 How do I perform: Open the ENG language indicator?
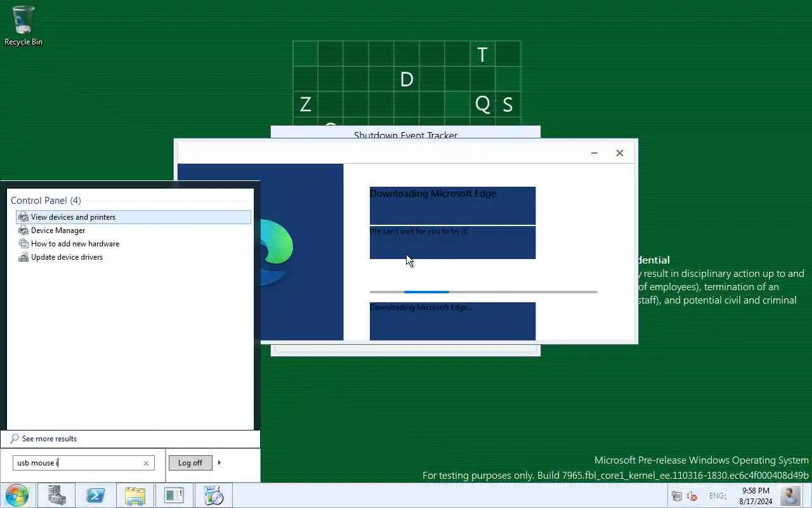tap(717, 496)
